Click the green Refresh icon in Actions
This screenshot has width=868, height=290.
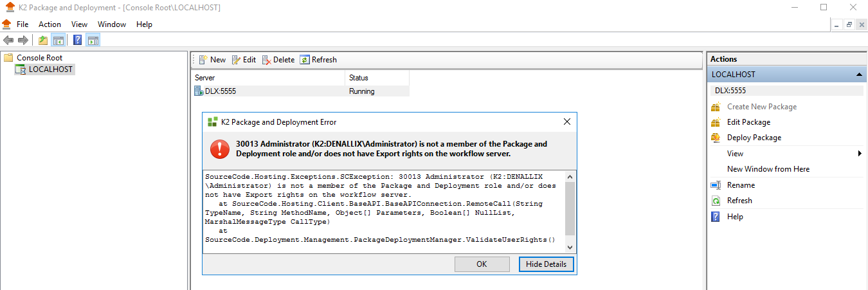(x=716, y=201)
